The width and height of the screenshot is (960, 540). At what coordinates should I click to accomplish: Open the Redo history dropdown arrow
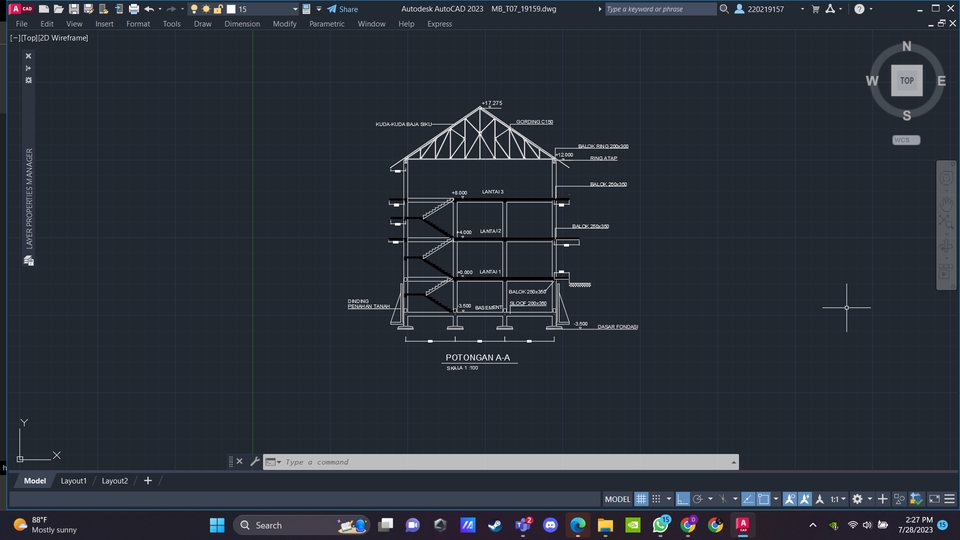[182, 9]
